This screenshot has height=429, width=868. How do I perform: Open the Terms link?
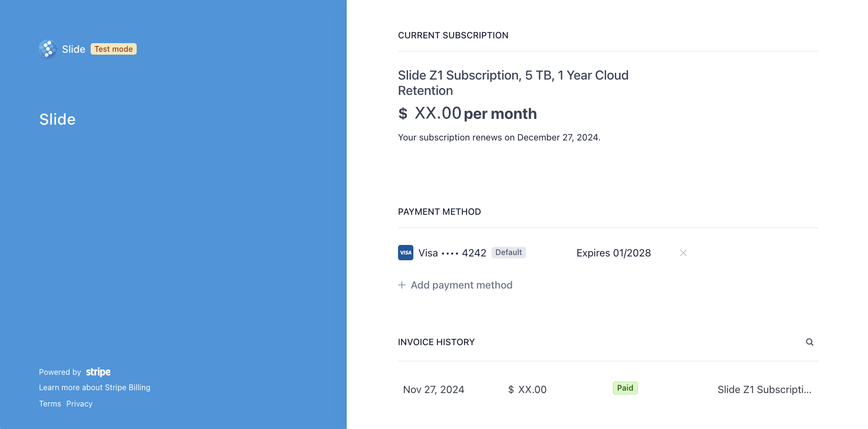[x=50, y=404]
